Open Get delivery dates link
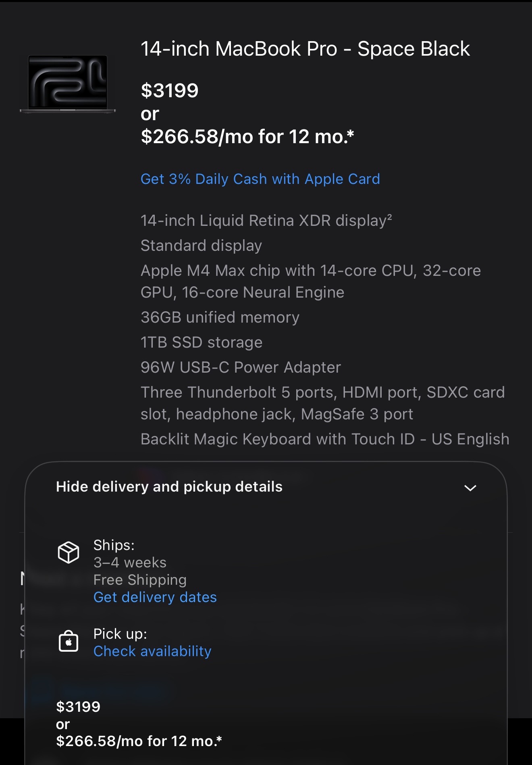 click(155, 597)
